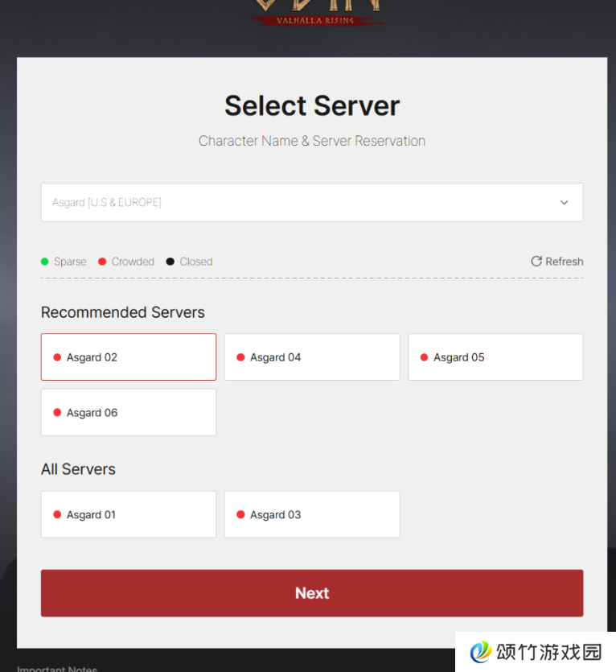Click the Odin Valhalla Rising logo
The image size is (616, 672).
(x=316, y=13)
